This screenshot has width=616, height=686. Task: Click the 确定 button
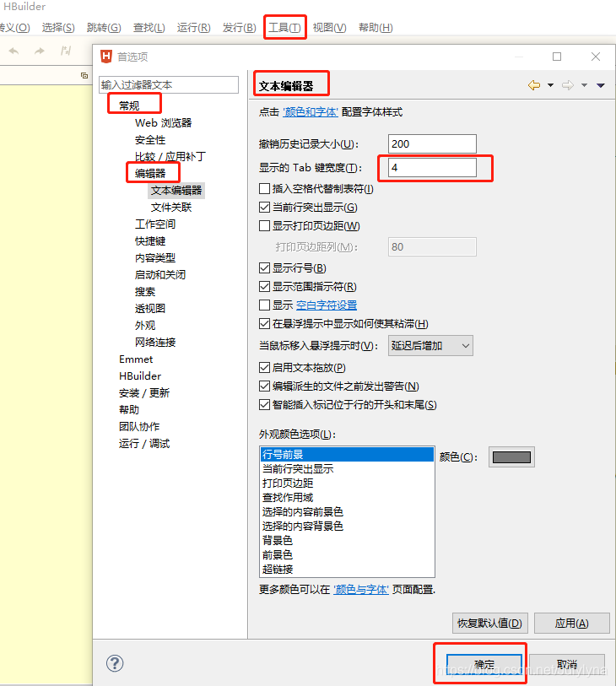click(x=484, y=665)
